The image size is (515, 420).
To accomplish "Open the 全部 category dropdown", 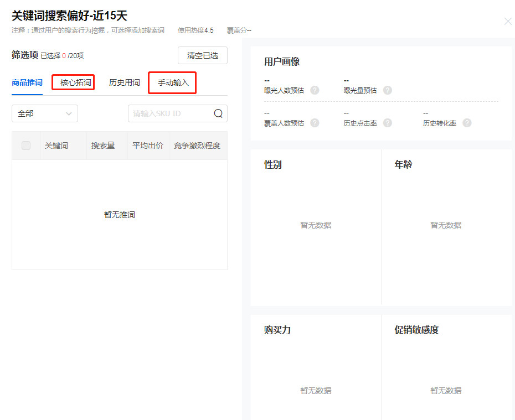I will click(x=45, y=113).
